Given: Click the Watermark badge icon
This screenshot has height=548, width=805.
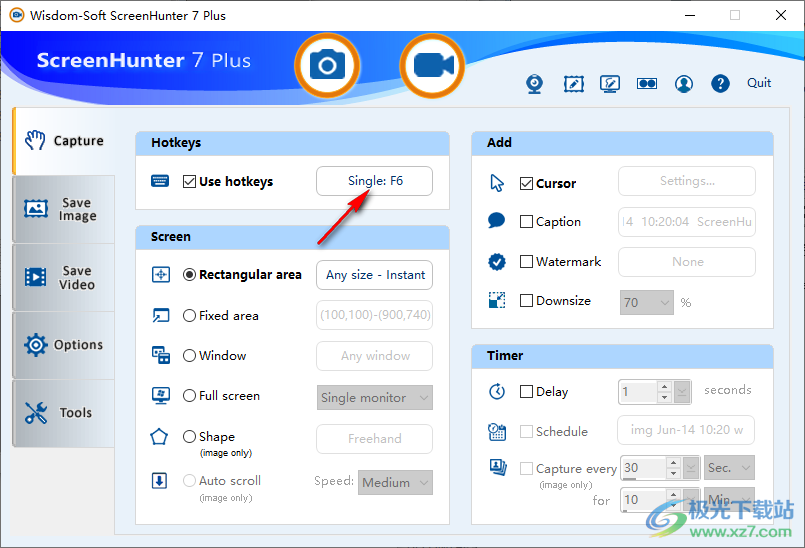Looking at the screenshot, I should tap(496, 262).
